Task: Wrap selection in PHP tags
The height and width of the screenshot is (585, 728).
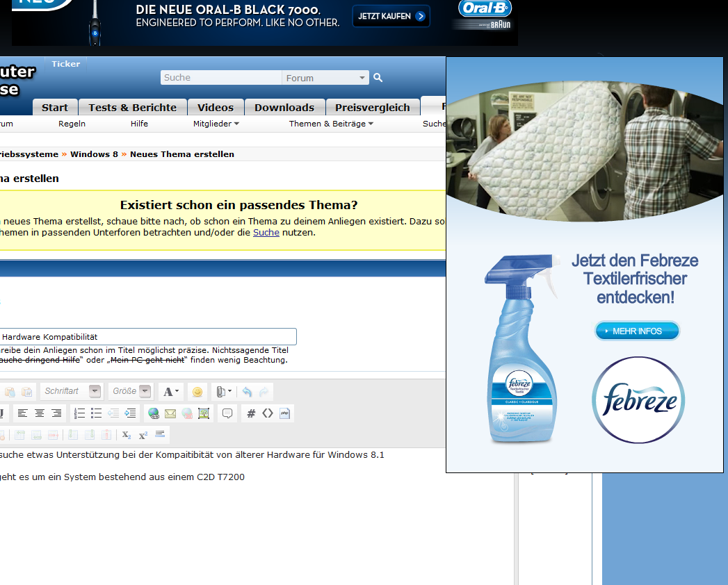Action: point(284,413)
